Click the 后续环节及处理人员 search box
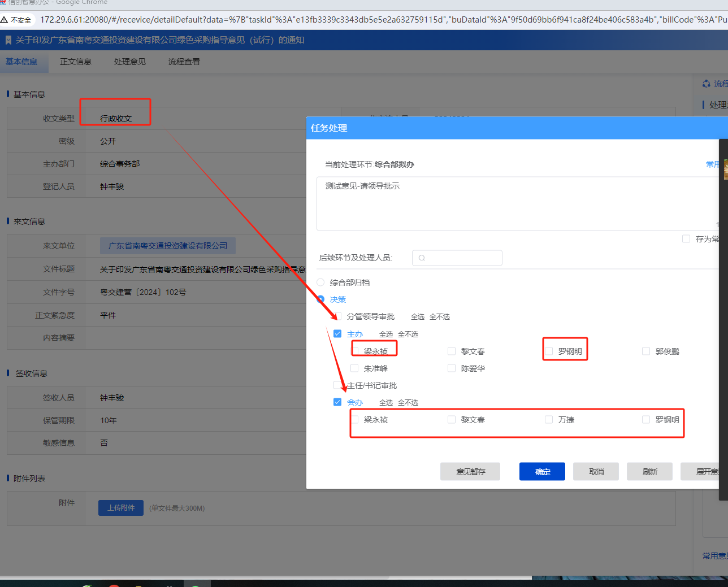 457,258
